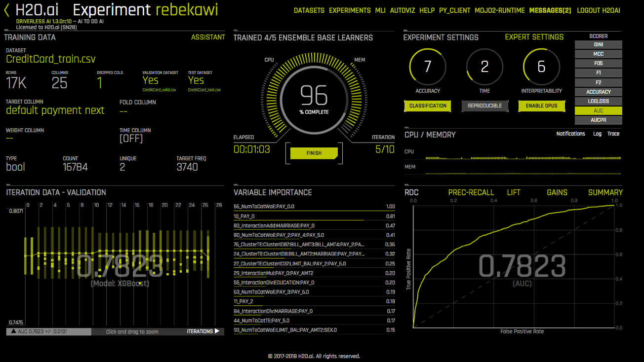Click the experiment name rebekawi
644x362 pixels.
[186, 10]
